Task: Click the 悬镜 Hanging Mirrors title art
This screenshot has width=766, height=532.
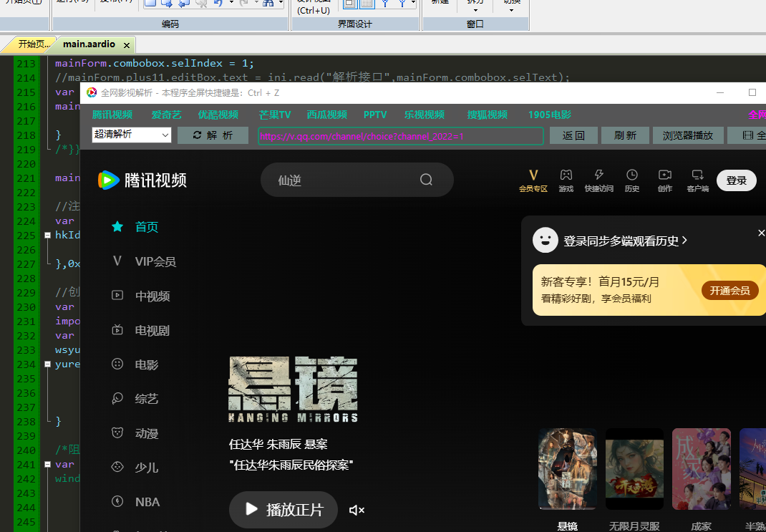Action: pyautogui.click(x=293, y=390)
